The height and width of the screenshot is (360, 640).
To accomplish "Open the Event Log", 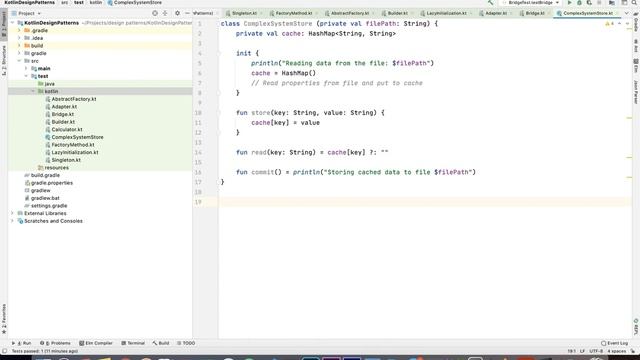I will tap(615, 343).
